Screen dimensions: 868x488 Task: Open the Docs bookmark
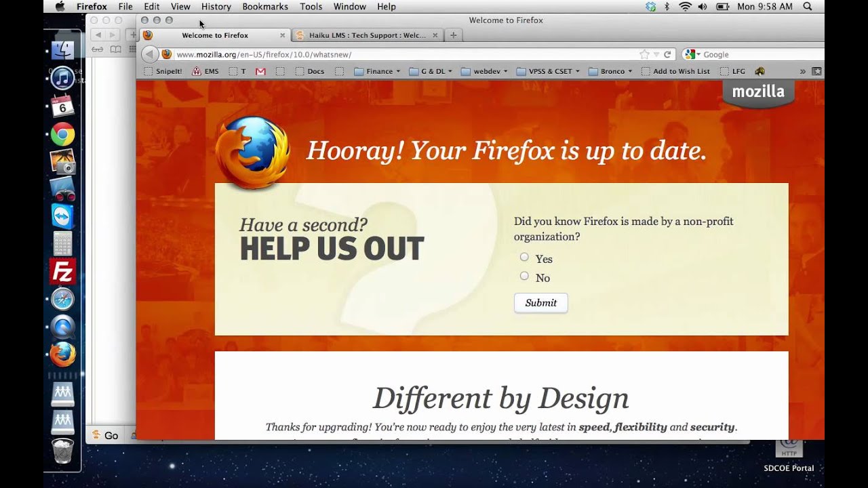[310, 71]
